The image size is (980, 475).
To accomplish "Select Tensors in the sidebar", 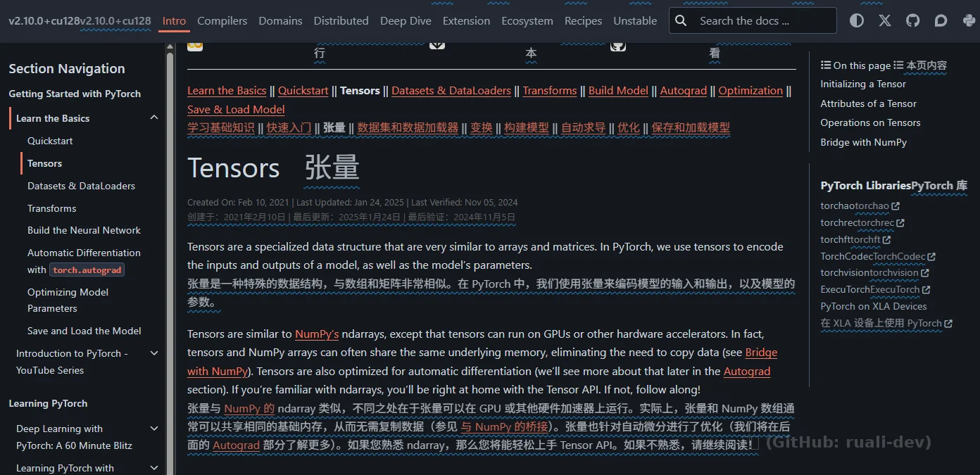I will pos(44,163).
